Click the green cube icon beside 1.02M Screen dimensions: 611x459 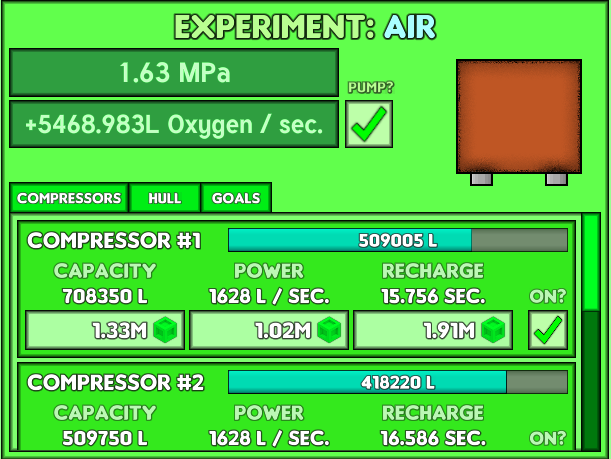coord(329,330)
